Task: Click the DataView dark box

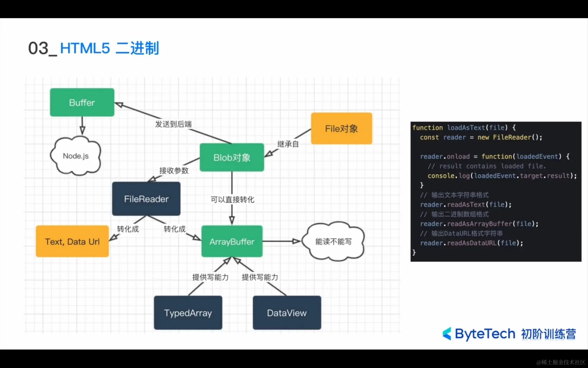Action: click(x=287, y=313)
